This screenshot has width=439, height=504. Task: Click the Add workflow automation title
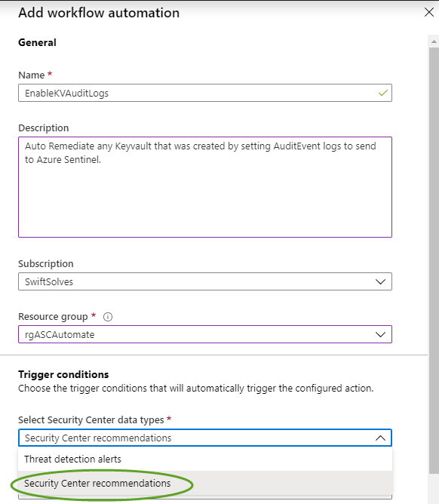[99, 13]
